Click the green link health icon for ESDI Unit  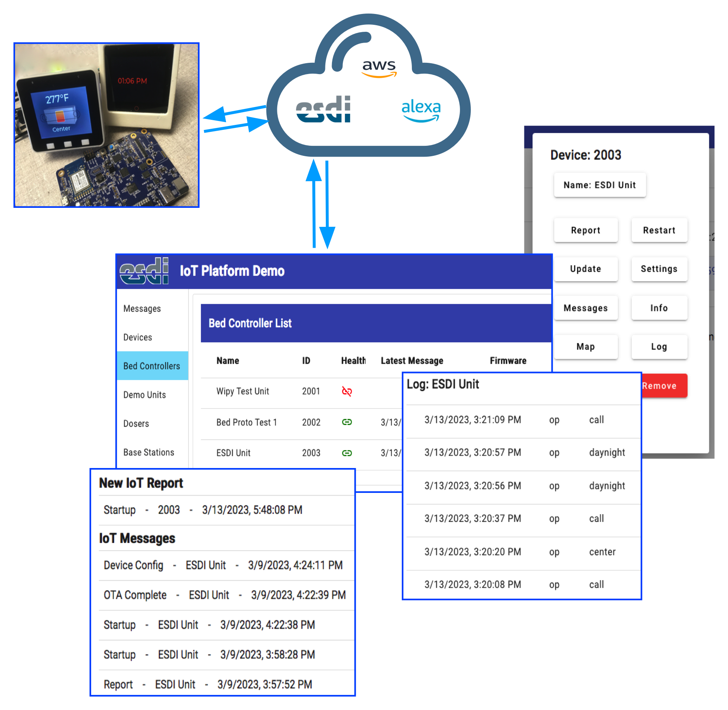coord(347,453)
